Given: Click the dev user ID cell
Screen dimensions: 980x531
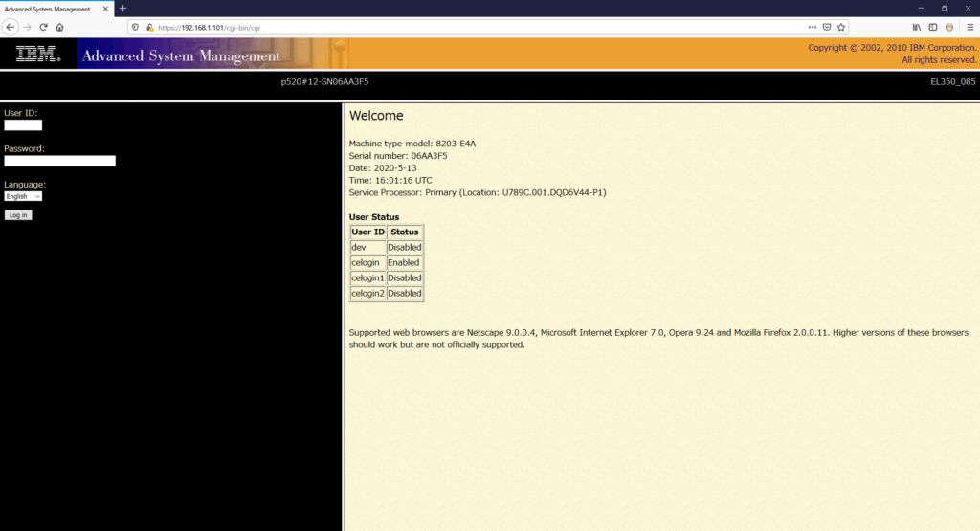Looking at the screenshot, I should pos(367,248).
